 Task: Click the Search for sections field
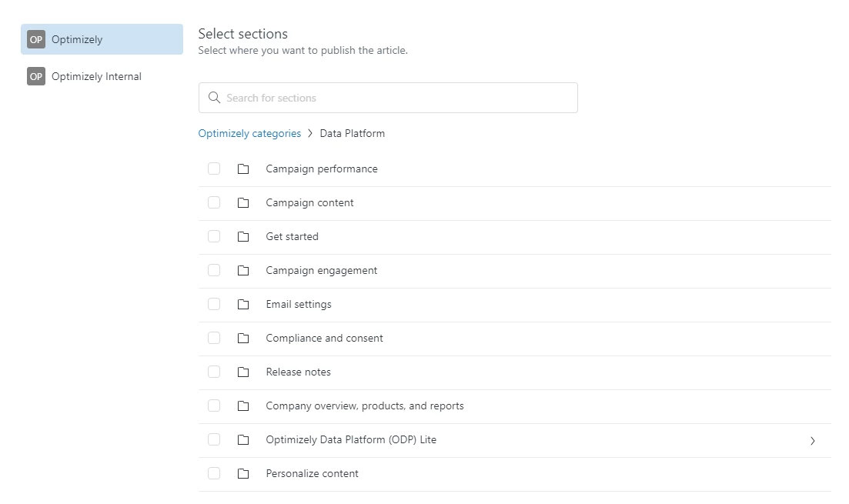tap(396, 98)
